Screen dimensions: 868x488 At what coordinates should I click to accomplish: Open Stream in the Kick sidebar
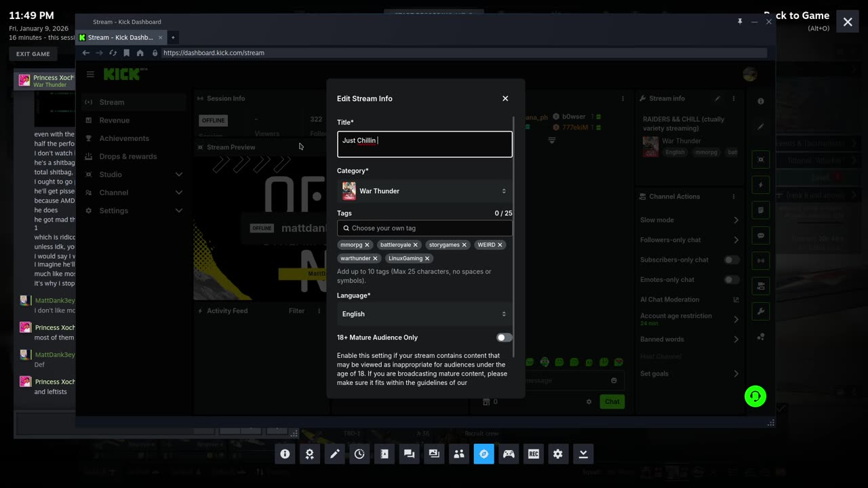tap(134, 102)
